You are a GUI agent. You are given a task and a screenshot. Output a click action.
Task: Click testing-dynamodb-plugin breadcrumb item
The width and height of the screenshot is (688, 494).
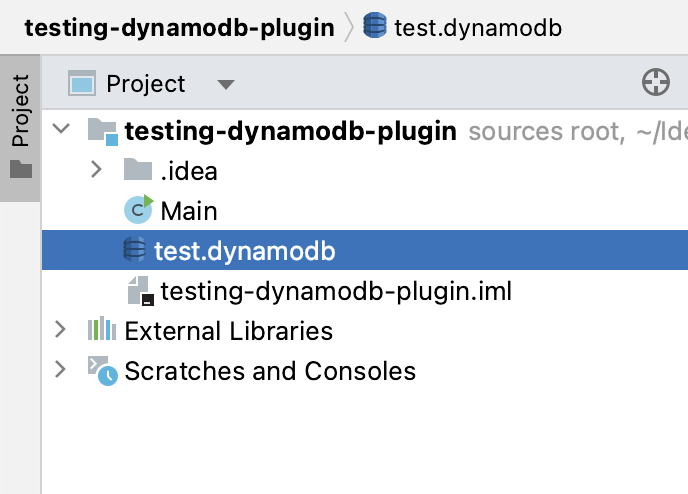tap(179, 28)
